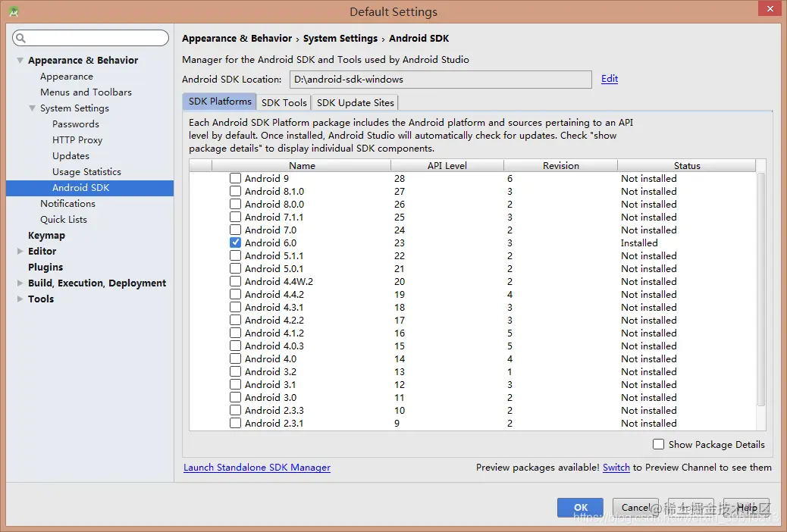Click 'Not installed' status for Android 9
This screenshot has width=787, height=532.
click(x=648, y=178)
